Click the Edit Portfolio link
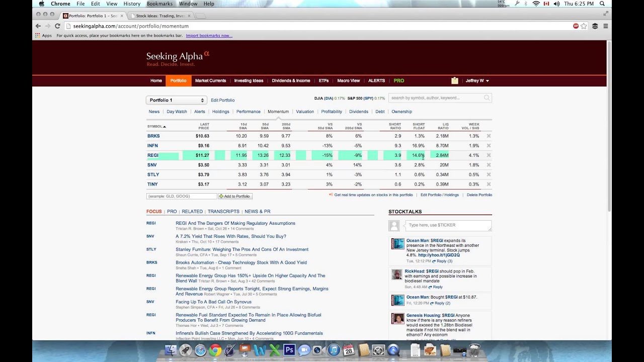This screenshot has width=644, height=362. pyautogui.click(x=222, y=100)
